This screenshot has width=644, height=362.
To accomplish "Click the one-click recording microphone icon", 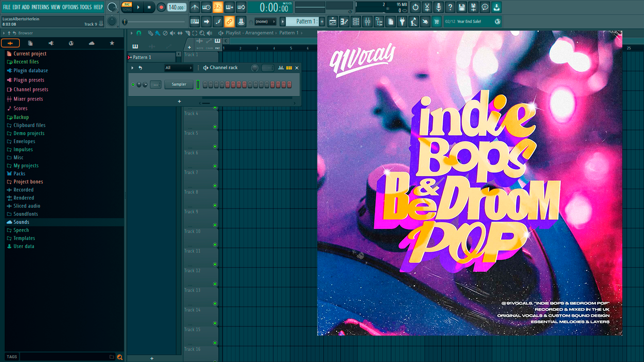I will click(x=438, y=7).
